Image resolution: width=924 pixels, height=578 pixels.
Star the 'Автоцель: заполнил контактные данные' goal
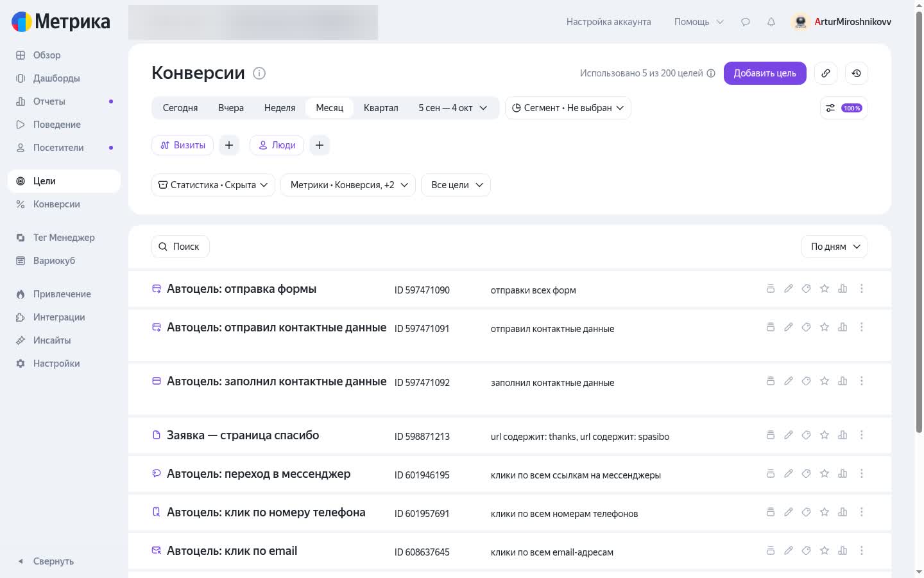[x=825, y=381]
